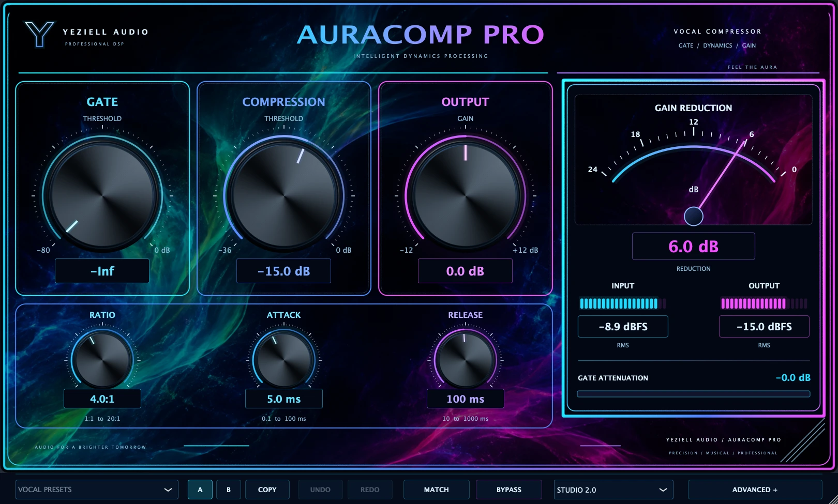Click the Ratio knob

[x=102, y=360]
